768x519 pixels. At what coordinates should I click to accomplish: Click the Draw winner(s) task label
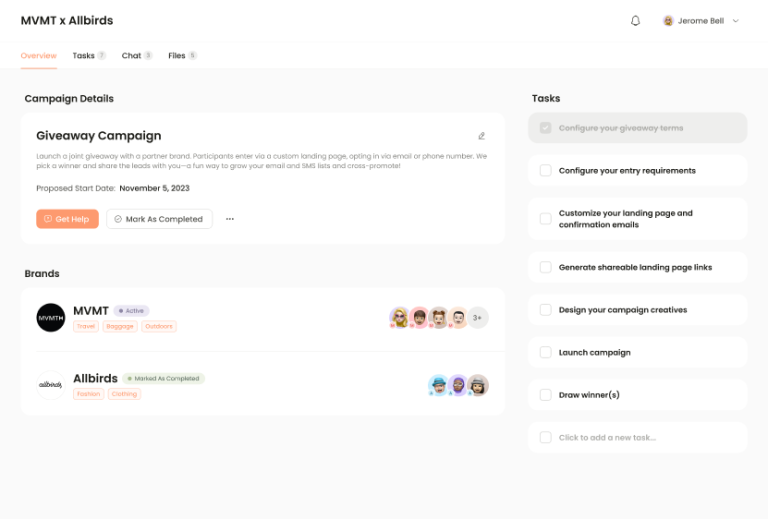point(589,395)
